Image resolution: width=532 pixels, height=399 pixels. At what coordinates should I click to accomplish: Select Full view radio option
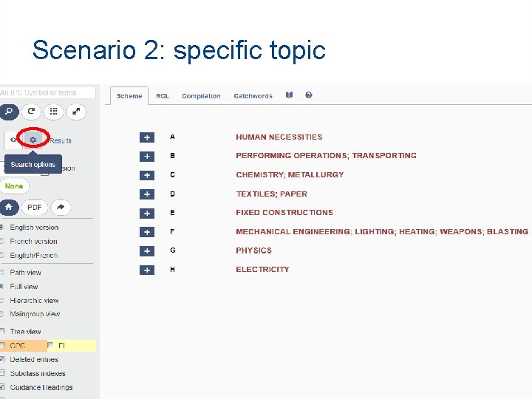click(1, 287)
